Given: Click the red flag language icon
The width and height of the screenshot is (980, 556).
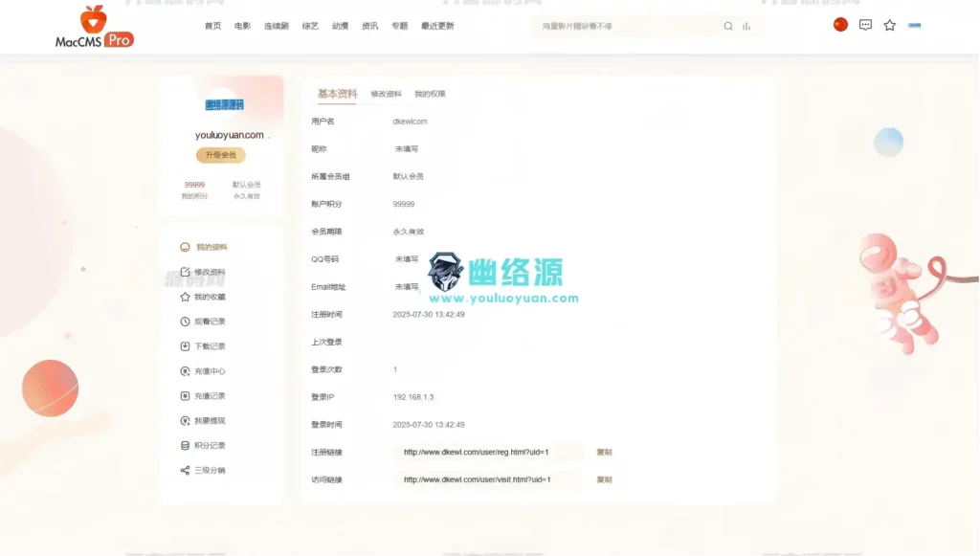Looking at the screenshot, I should (x=840, y=24).
